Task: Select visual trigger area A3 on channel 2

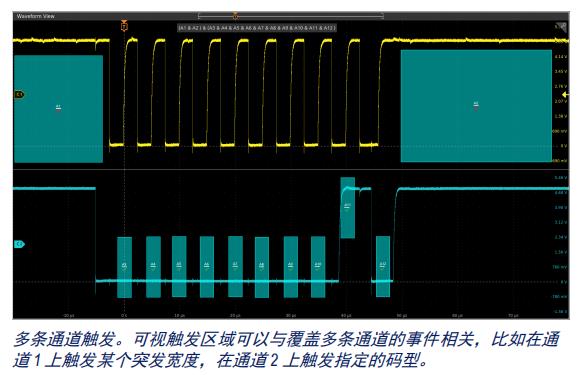Action: [x=124, y=267]
